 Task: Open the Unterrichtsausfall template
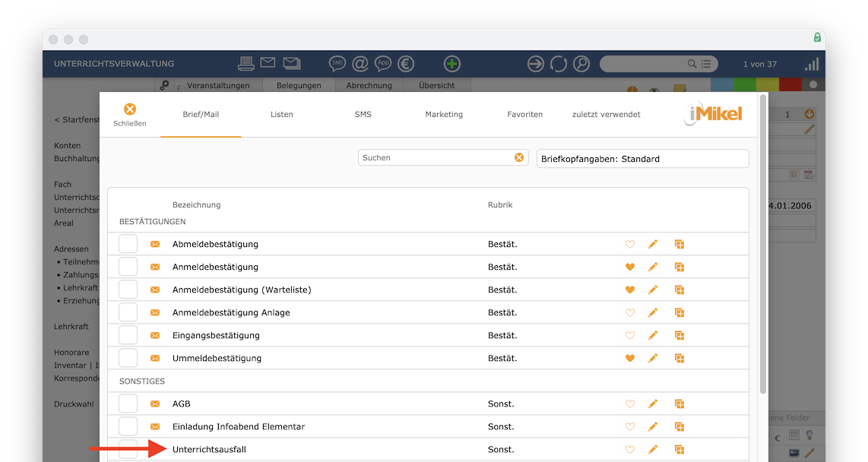tap(209, 449)
